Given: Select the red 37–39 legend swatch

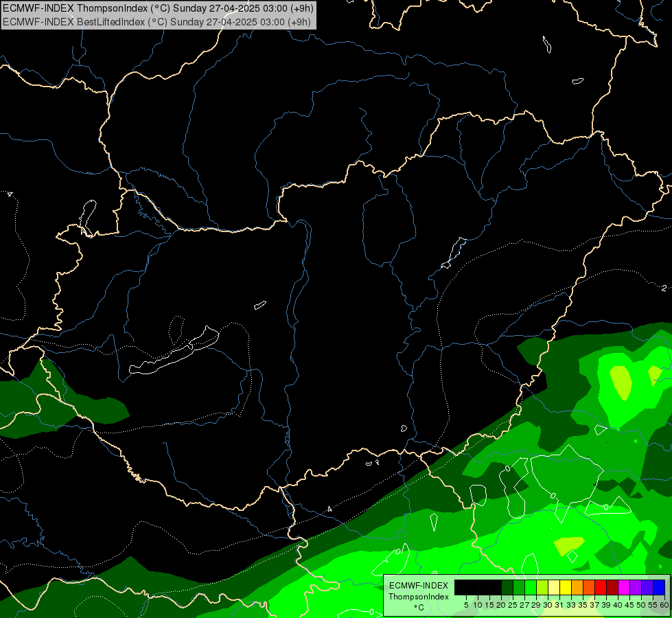Looking at the screenshot, I should (x=601, y=587).
